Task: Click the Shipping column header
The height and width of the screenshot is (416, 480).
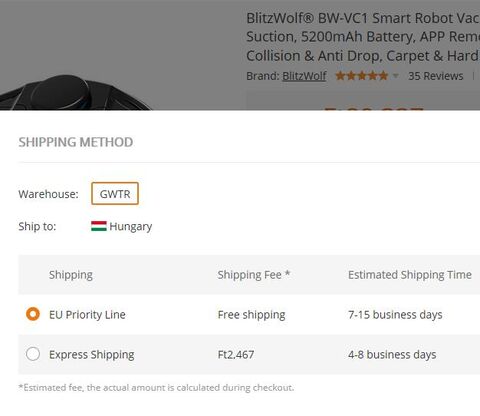Action: tap(71, 275)
